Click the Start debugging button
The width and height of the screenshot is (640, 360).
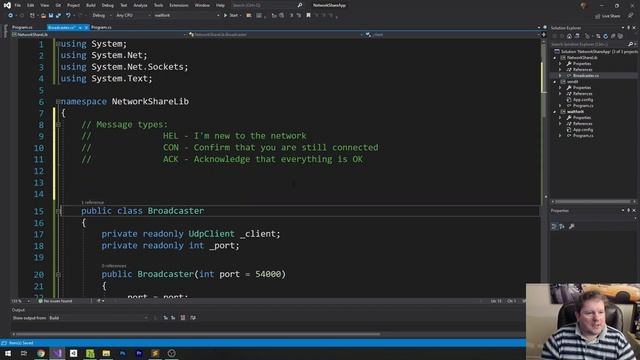(231, 16)
